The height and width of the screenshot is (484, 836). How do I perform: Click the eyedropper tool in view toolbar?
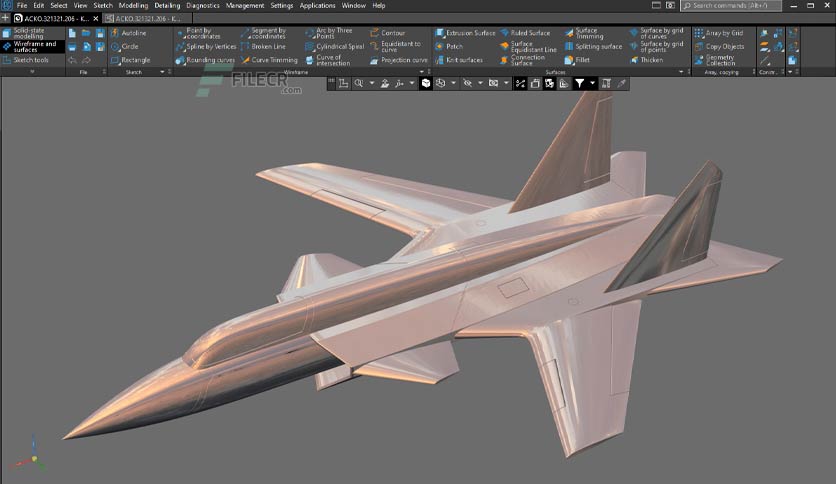click(621, 83)
